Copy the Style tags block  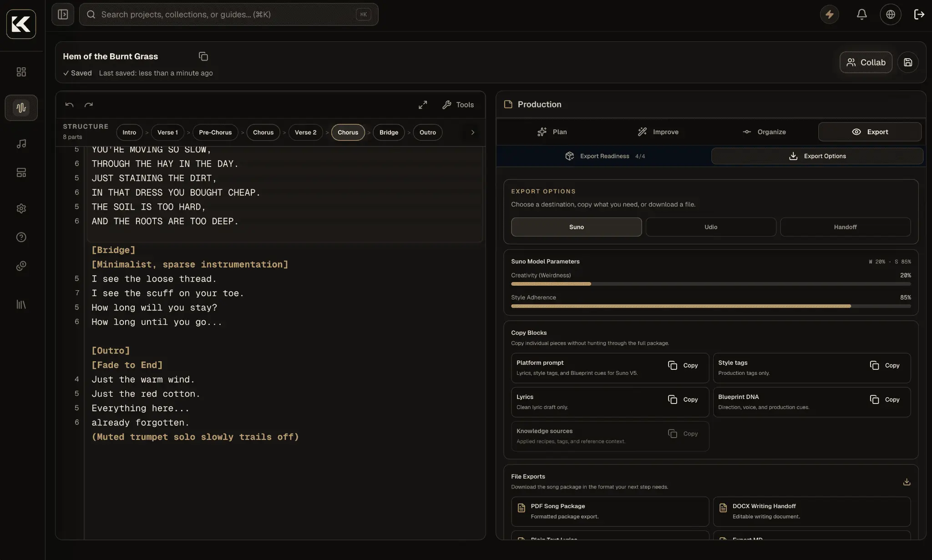(885, 365)
